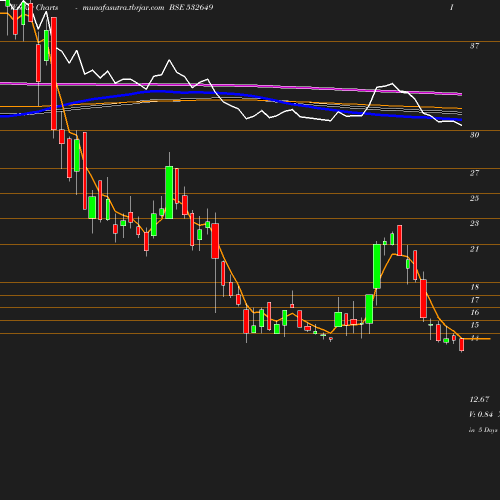The image size is (500, 500).
Task: Click the price label '21'
Action: click(474, 249)
